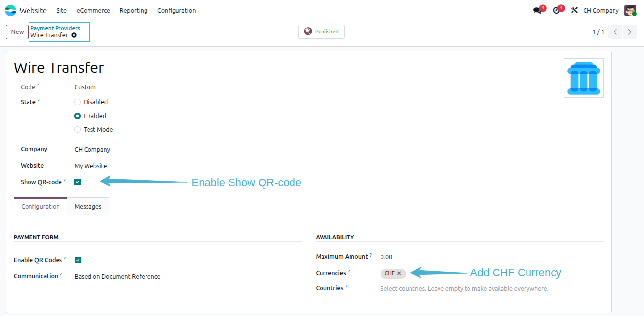Click the CH Company switcher
Image resolution: width=644 pixels, height=316 pixels.
pyautogui.click(x=601, y=10)
